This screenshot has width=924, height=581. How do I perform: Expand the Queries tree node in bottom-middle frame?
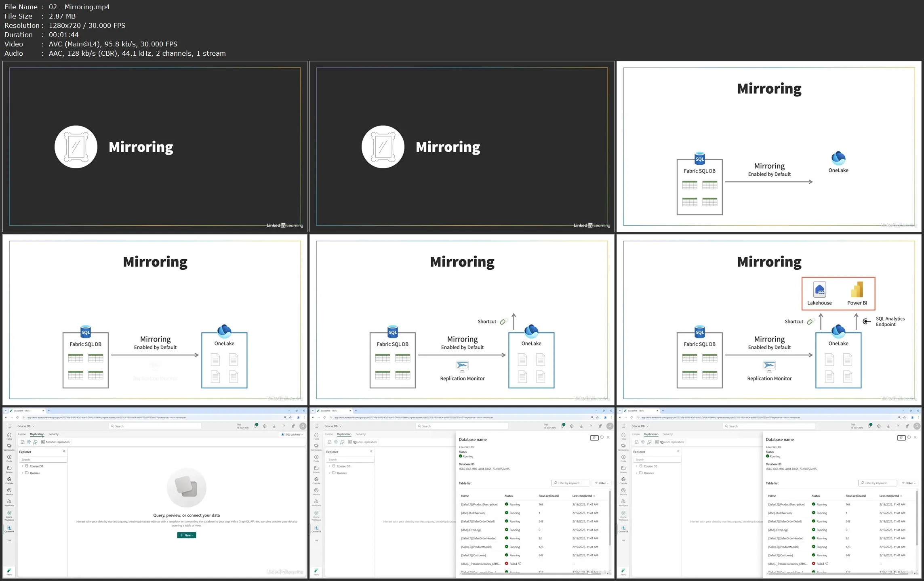tap(330, 473)
